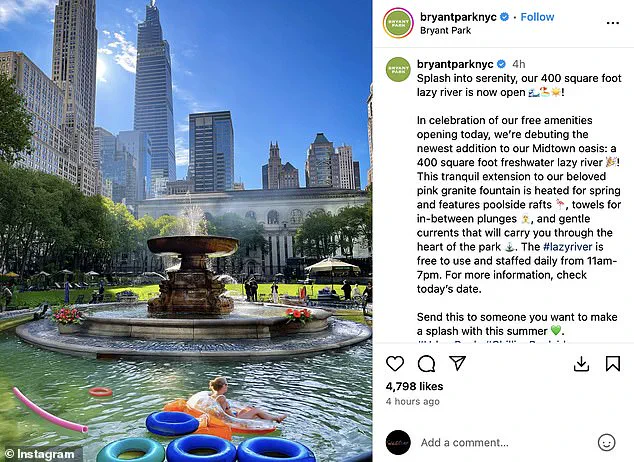
Task: Click the green avatar beside the caption
Action: coord(398,70)
